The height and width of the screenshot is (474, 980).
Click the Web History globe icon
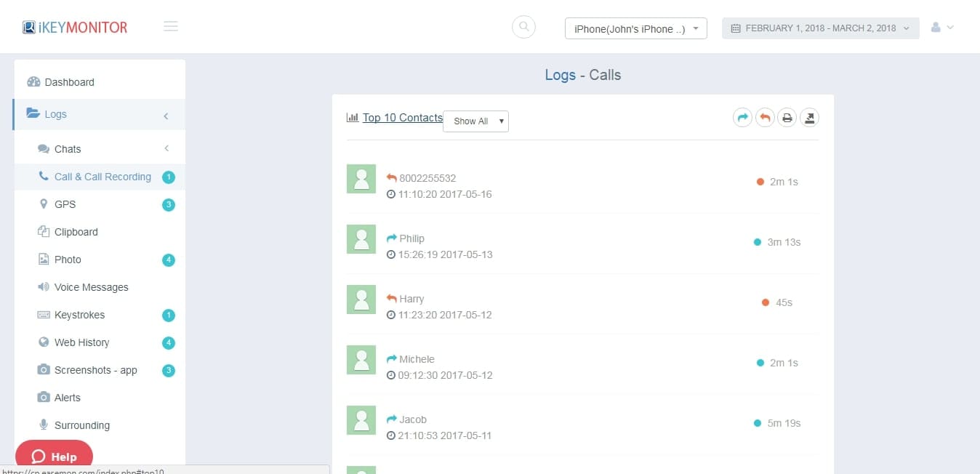43,342
